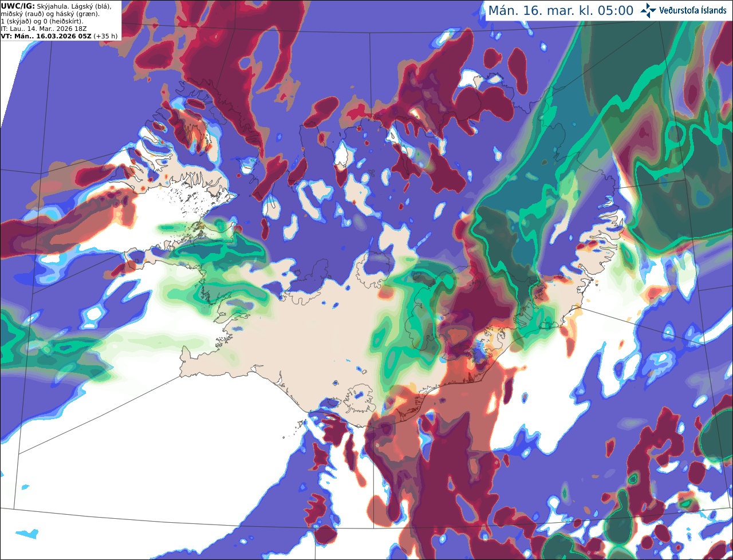733x560 pixels.
Task: Click the "(+35 h)" forecast offset
Action: pos(106,36)
